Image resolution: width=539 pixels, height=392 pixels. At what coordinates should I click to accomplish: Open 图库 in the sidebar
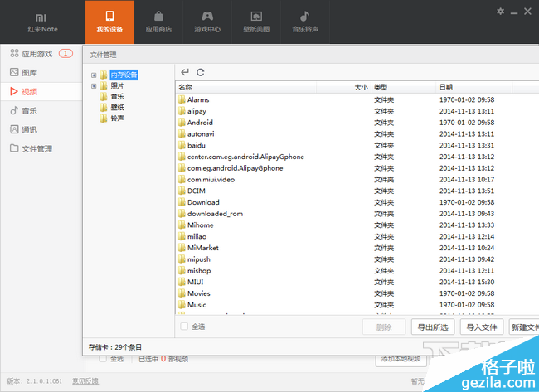tap(41, 72)
